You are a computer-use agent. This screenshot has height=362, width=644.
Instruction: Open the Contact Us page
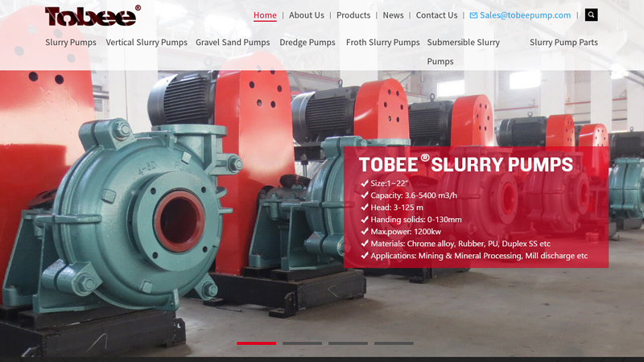436,15
